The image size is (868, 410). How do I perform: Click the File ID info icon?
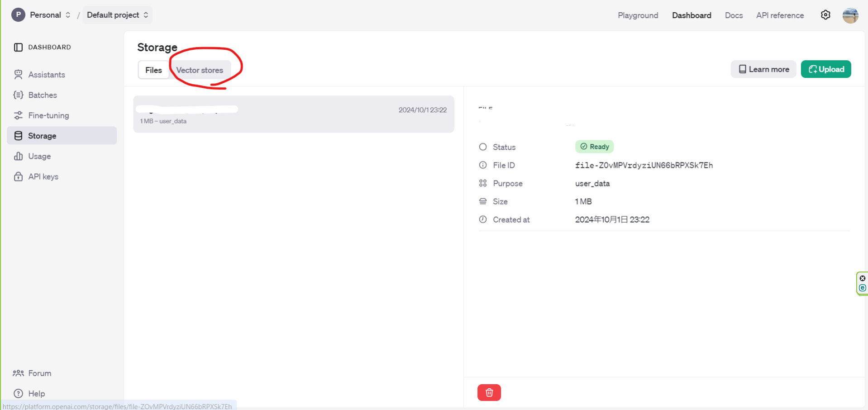[x=483, y=165]
